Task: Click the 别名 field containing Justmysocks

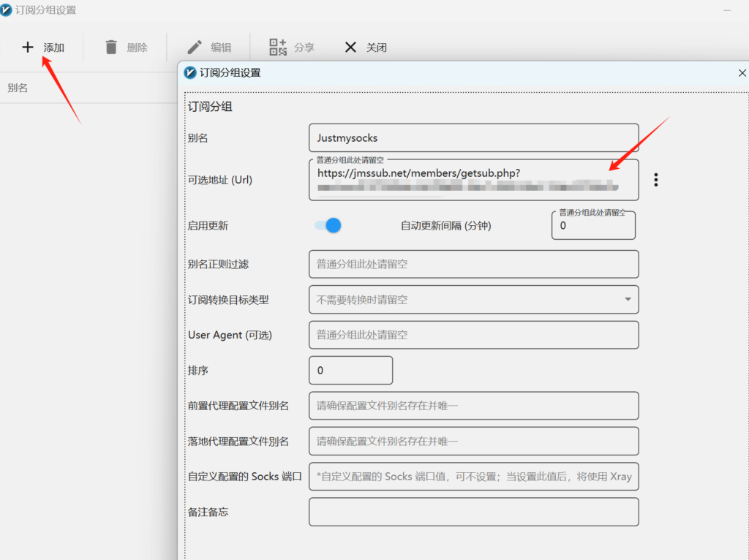Action: [473, 137]
